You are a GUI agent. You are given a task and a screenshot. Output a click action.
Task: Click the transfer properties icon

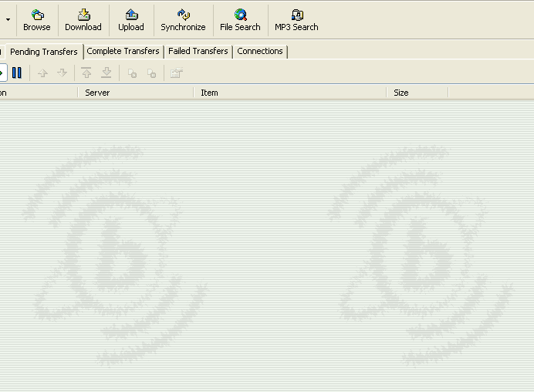176,73
